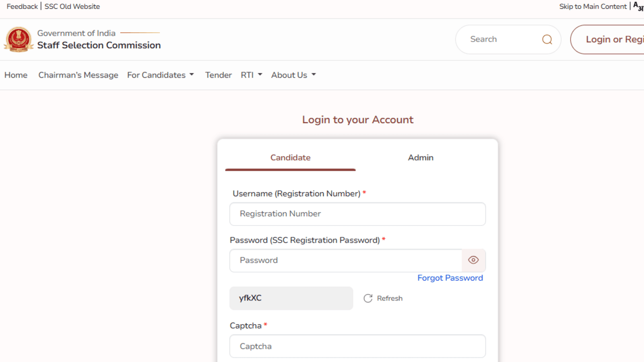Click into the Captcha text field
Image resolution: width=644 pixels, height=362 pixels.
[x=357, y=346]
